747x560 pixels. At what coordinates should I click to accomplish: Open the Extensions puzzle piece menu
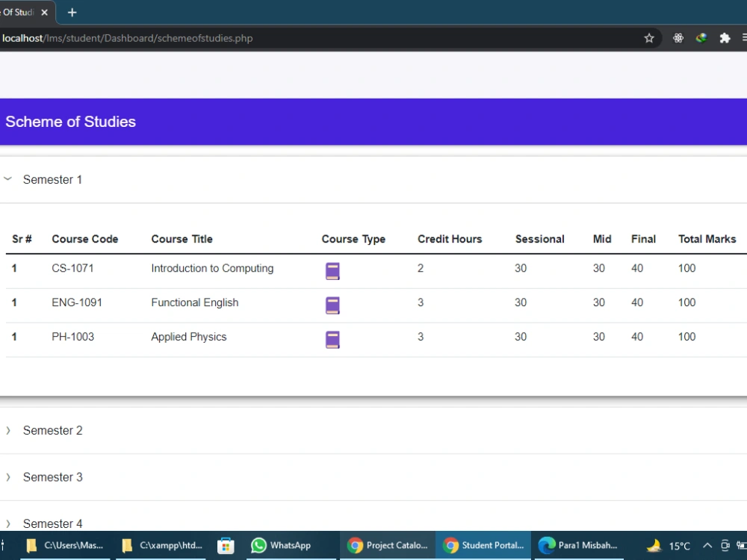[725, 38]
